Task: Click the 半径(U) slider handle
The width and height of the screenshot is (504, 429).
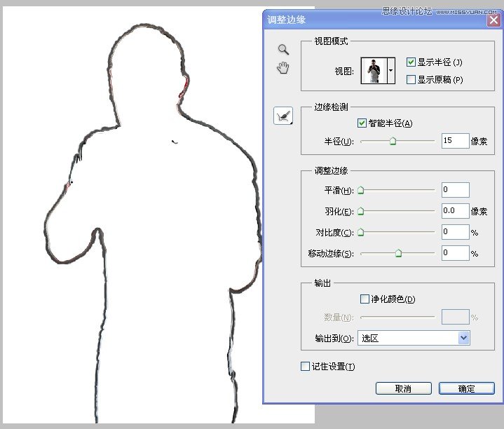Action: 393,141
